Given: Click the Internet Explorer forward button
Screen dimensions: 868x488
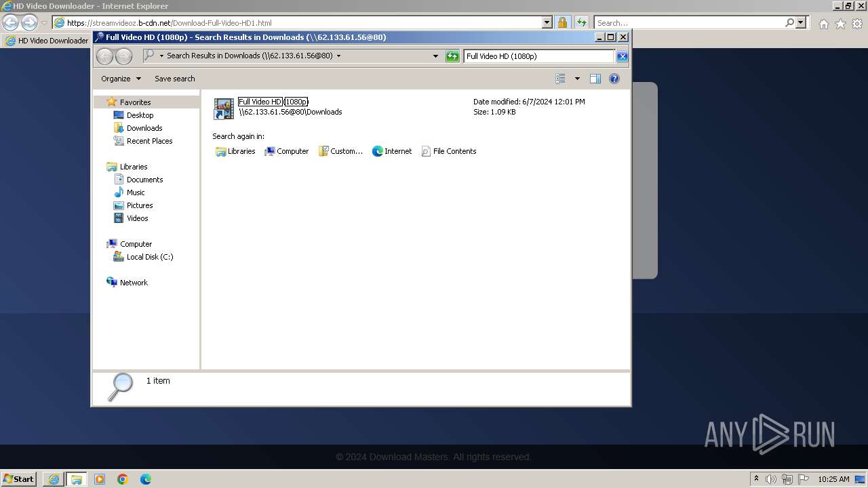Looking at the screenshot, I should (x=29, y=22).
